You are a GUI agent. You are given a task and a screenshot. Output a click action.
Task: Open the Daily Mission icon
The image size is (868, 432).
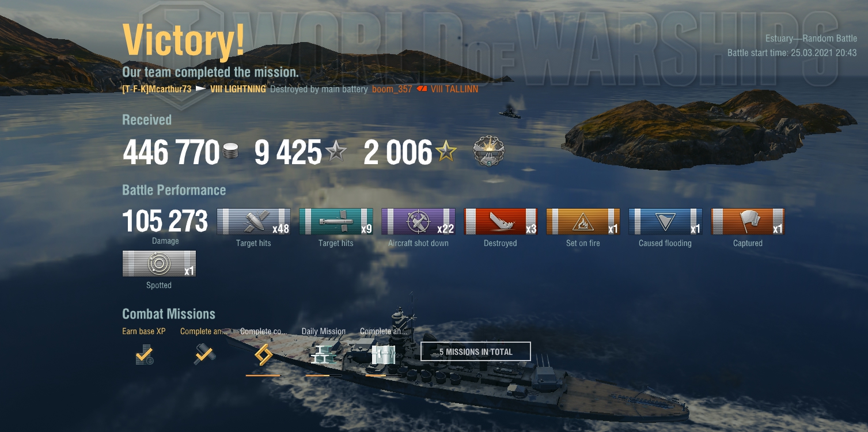(324, 355)
